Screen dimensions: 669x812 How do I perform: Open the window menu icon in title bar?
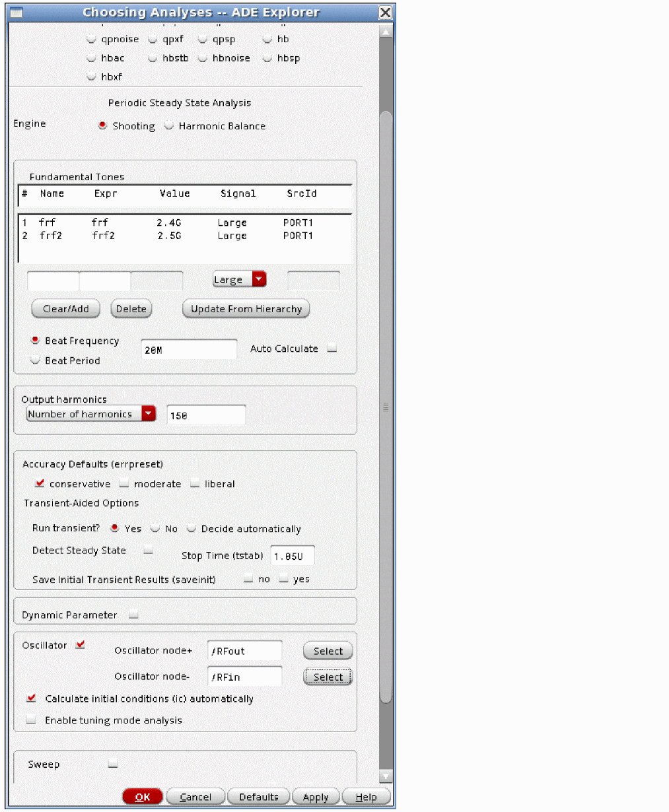(x=16, y=13)
